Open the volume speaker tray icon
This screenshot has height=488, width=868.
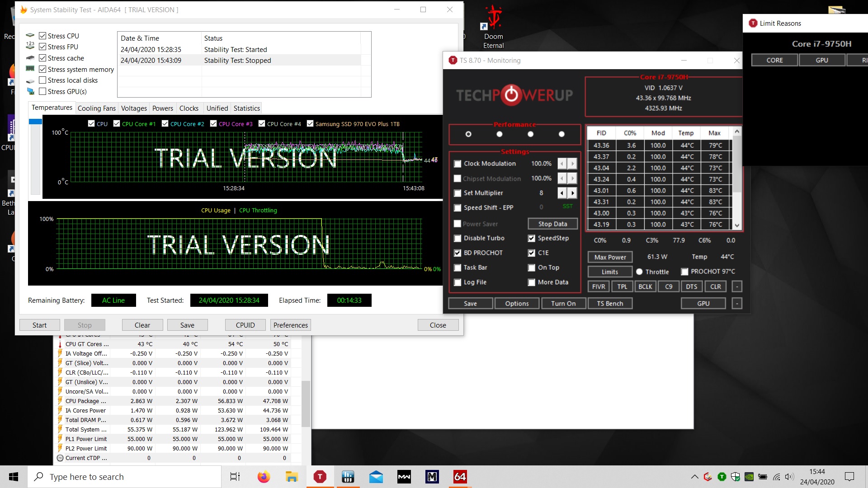790,477
